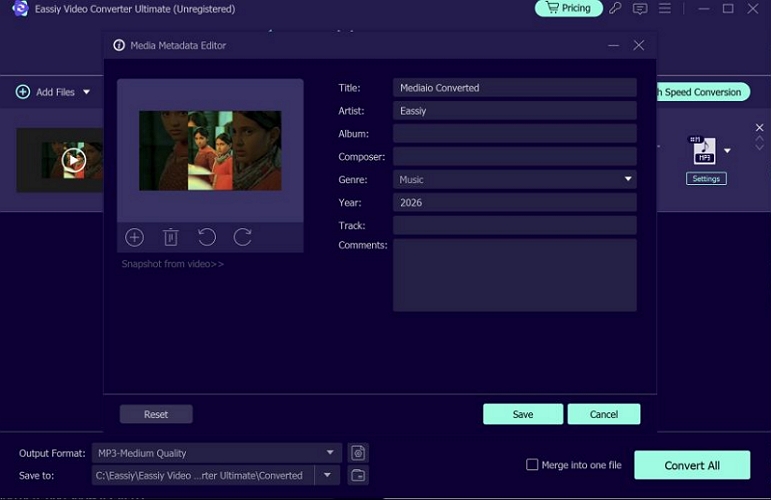771x500 pixels.
Task: Click into the Comments text area
Action: pyautogui.click(x=514, y=275)
